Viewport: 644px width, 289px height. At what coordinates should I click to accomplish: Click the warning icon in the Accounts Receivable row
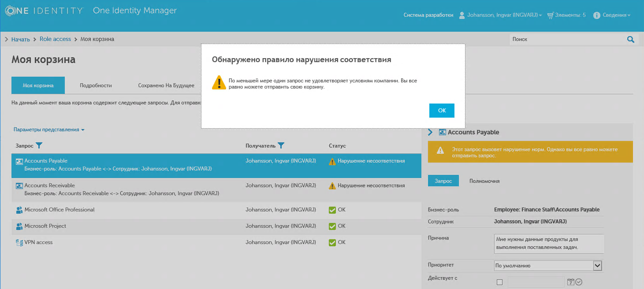click(x=332, y=186)
